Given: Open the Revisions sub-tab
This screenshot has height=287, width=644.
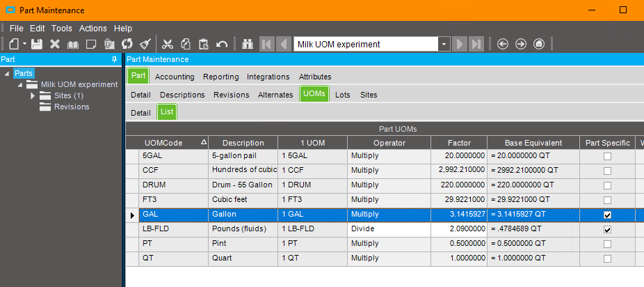Looking at the screenshot, I should click(231, 95).
